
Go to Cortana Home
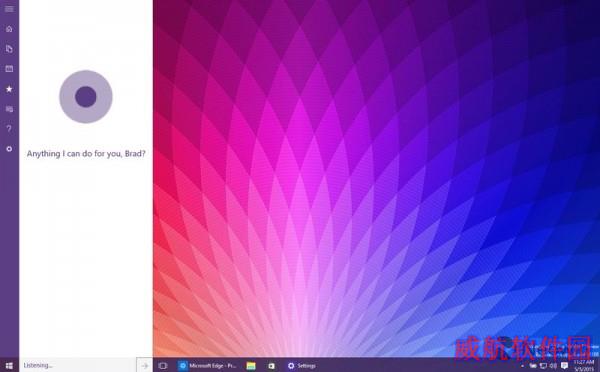(9, 29)
